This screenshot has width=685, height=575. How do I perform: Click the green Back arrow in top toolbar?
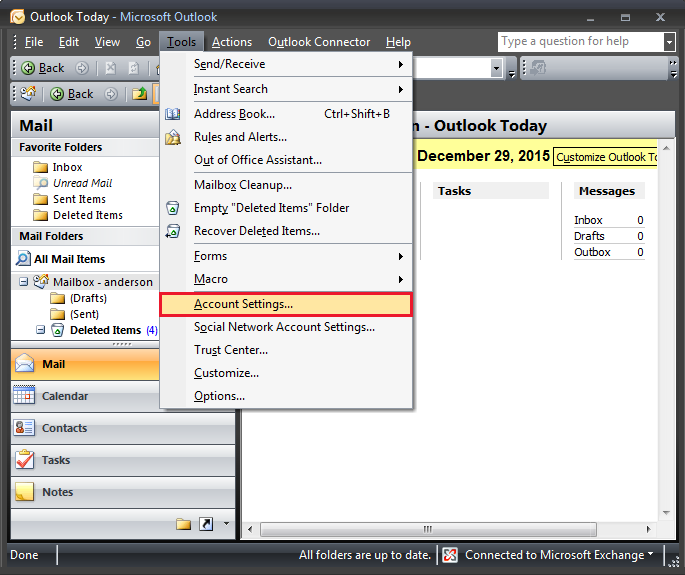click(x=28, y=68)
